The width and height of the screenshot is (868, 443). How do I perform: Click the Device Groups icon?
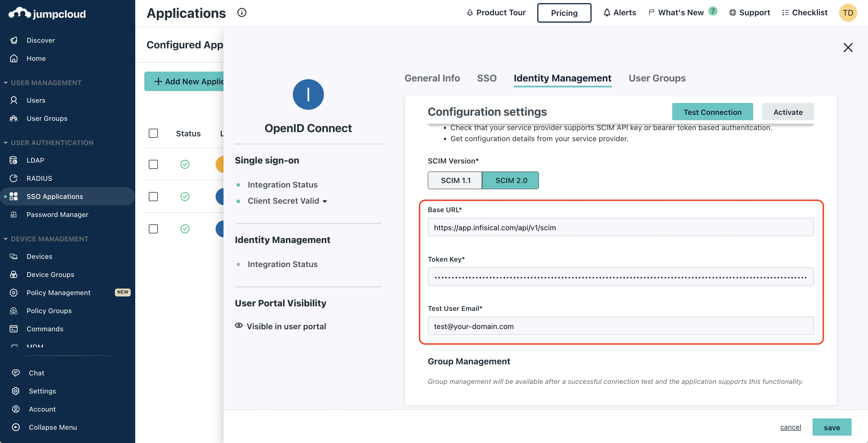coord(14,275)
